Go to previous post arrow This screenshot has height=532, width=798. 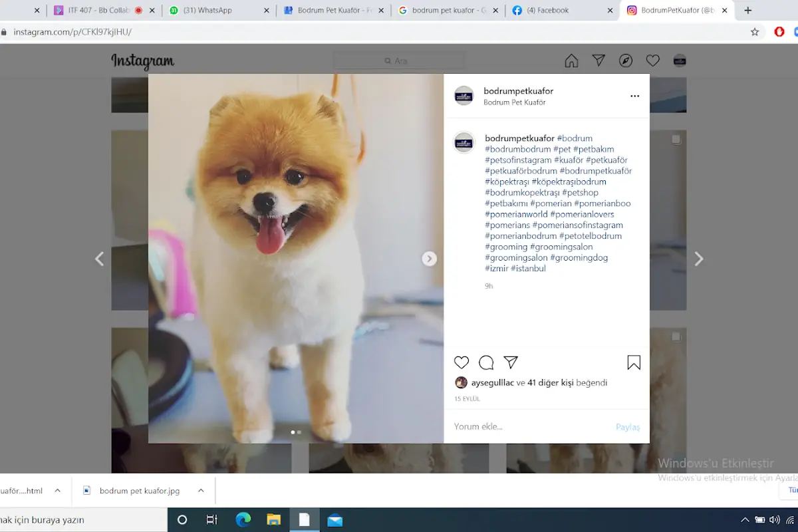99,259
